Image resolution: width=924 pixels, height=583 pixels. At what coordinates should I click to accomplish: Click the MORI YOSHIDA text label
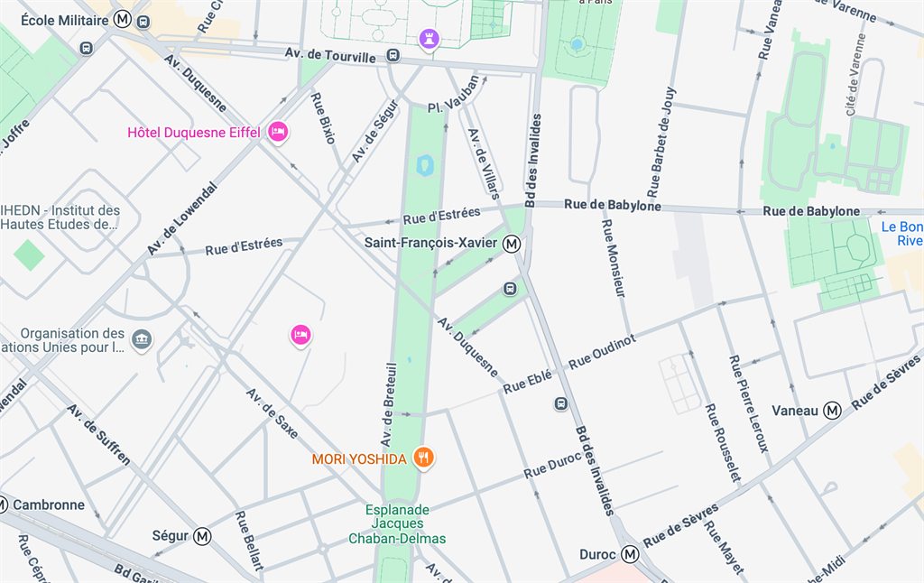click(x=359, y=459)
